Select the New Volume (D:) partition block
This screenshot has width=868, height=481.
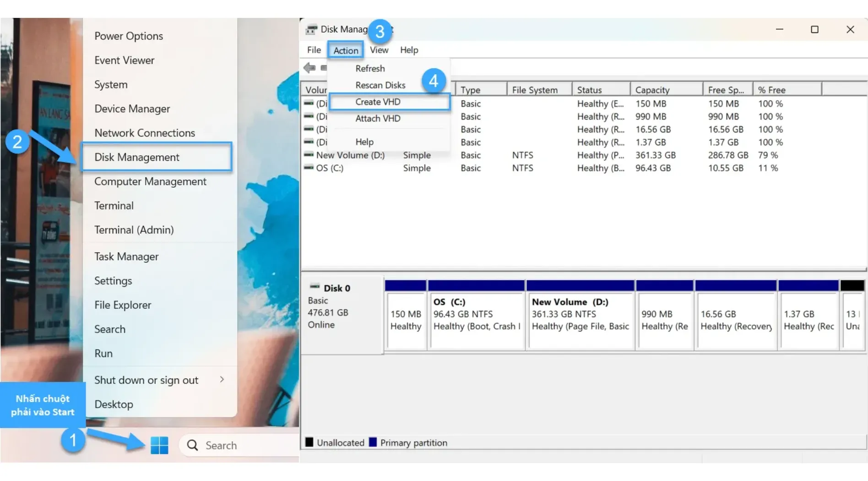coord(580,315)
